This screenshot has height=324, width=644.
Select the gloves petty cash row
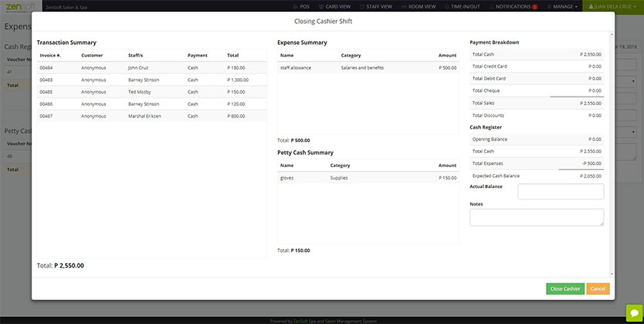pyautogui.click(x=368, y=178)
